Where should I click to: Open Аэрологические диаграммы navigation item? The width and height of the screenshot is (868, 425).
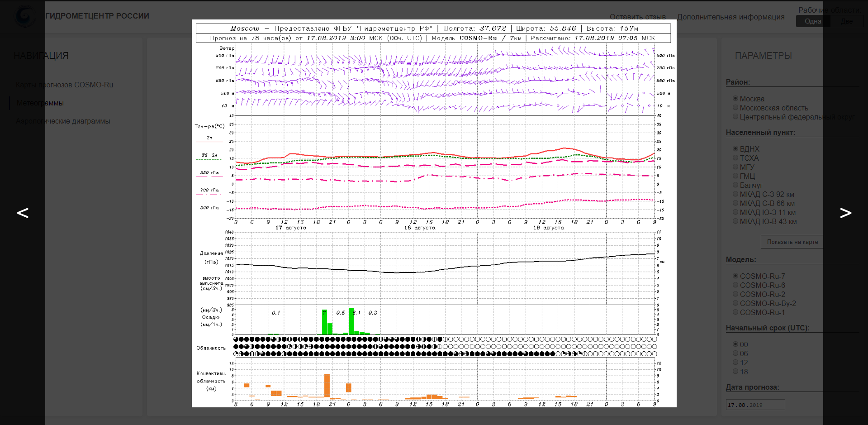(x=63, y=121)
